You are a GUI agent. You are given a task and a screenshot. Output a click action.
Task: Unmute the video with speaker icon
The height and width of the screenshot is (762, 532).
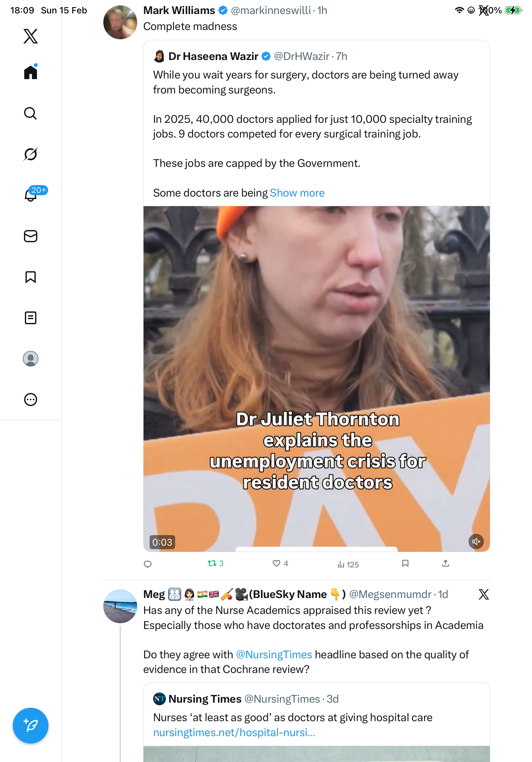click(476, 541)
